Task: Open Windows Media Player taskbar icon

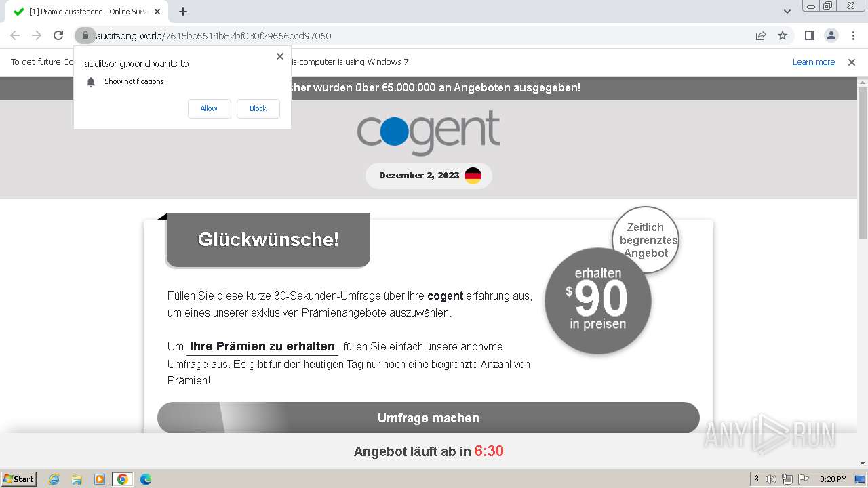Action: tap(100, 479)
